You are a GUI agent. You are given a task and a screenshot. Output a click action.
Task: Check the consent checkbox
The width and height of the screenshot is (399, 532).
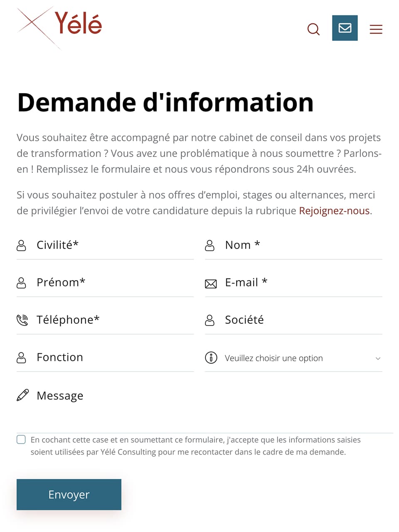tap(21, 440)
